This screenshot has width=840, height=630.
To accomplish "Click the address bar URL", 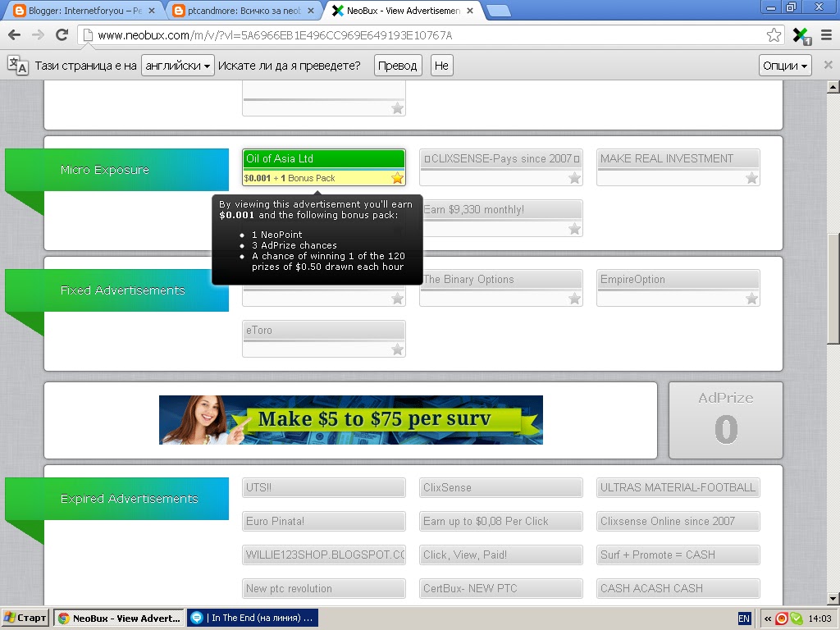I will (275, 35).
